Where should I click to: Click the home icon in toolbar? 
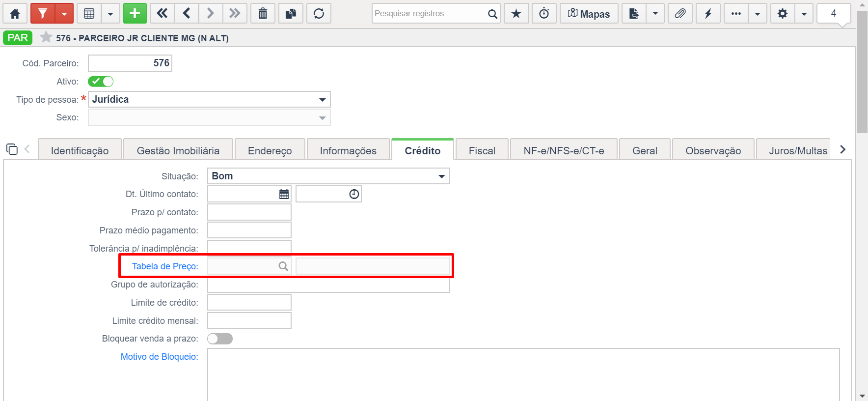[x=15, y=13]
